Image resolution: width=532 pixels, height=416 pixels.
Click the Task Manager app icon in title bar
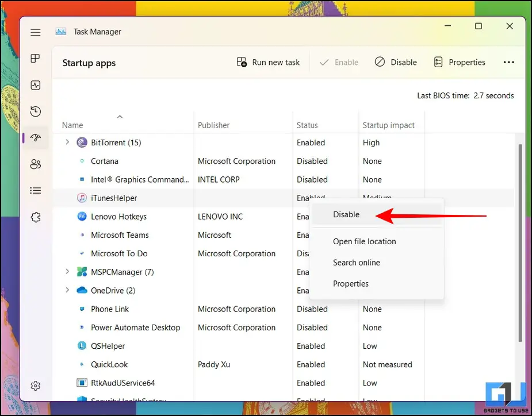(61, 32)
